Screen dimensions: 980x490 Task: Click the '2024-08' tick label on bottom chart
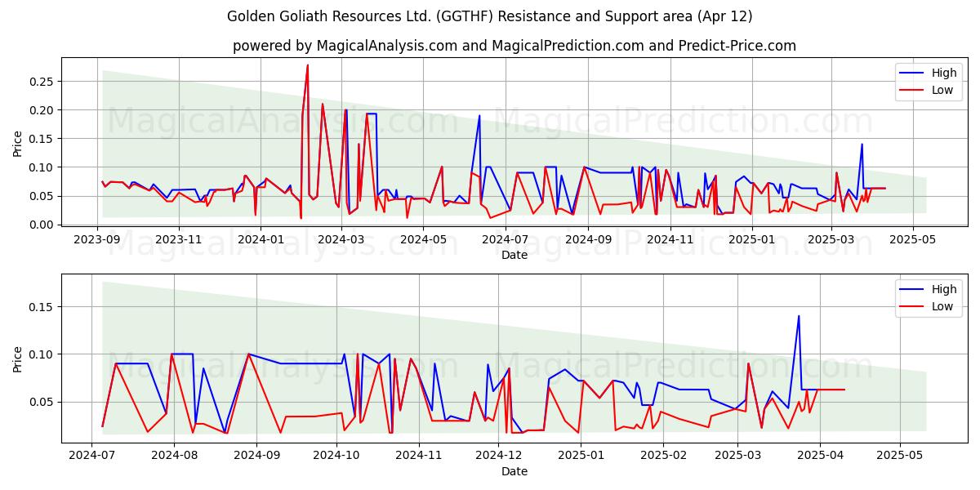click(174, 456)
